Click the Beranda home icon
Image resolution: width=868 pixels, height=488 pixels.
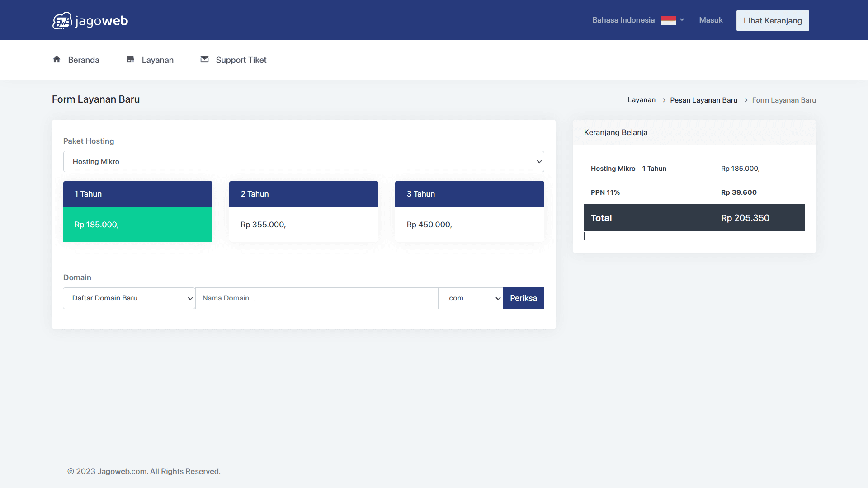[x=57, y=59]
